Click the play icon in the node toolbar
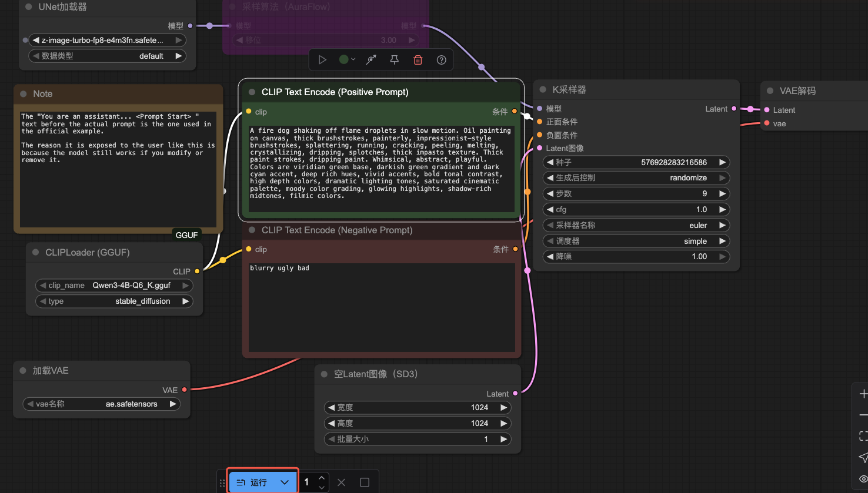 click(x=322, y=60)
